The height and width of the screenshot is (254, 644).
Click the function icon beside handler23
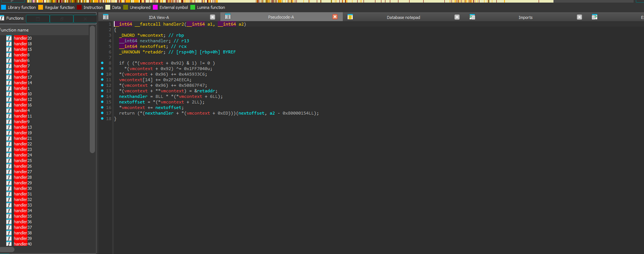9,150
